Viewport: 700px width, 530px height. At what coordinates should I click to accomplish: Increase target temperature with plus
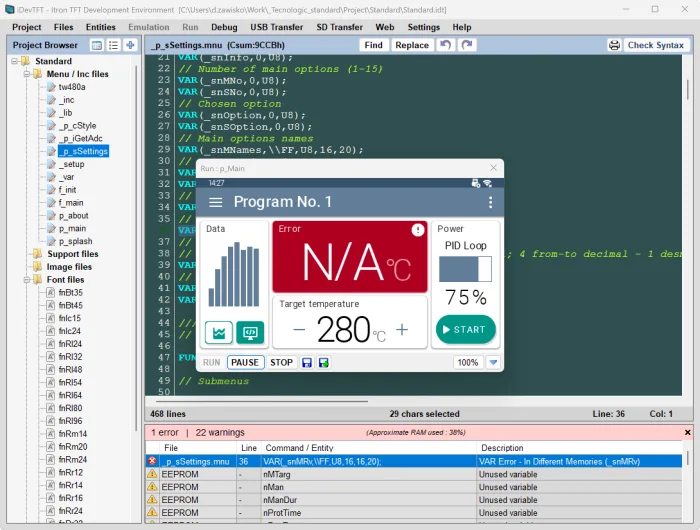[402, 330]
